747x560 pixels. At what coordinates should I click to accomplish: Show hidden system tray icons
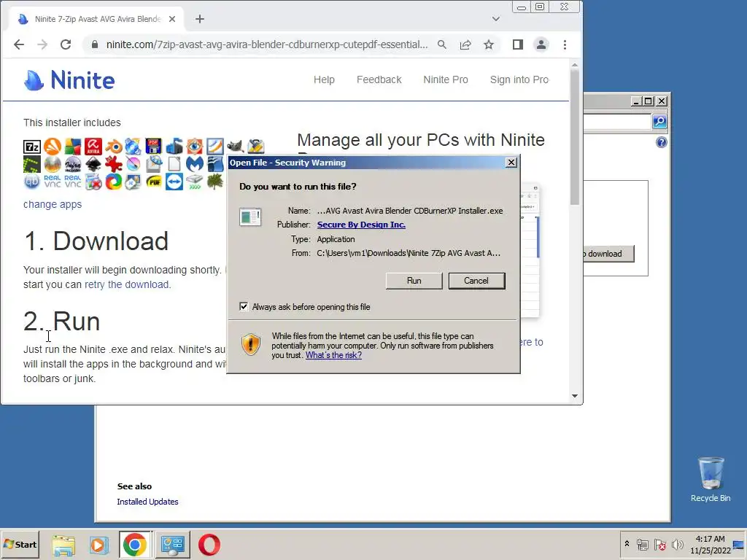627,544
